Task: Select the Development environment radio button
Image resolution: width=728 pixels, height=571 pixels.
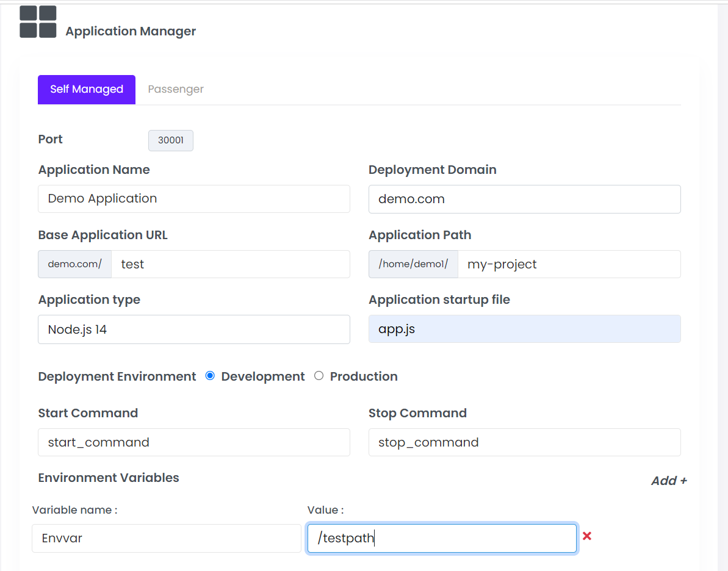Action: coord(210,376)
